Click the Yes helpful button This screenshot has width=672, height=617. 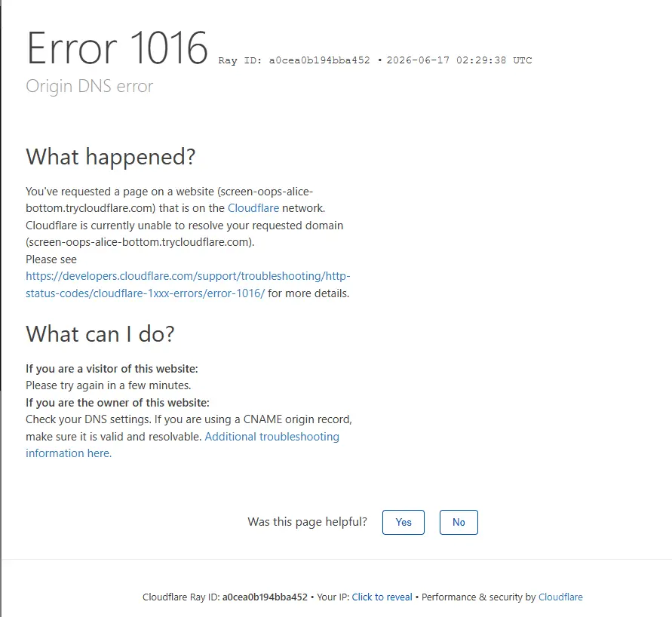coord(403,522)
